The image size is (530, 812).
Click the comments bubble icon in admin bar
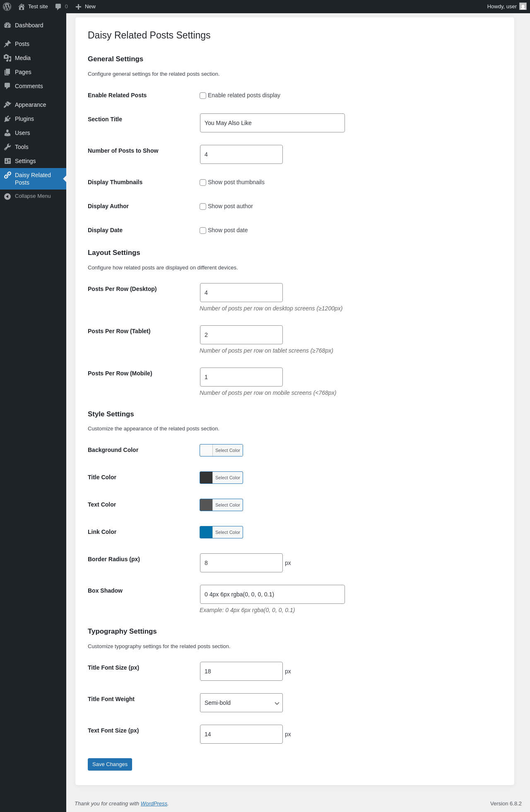point(58,7)
